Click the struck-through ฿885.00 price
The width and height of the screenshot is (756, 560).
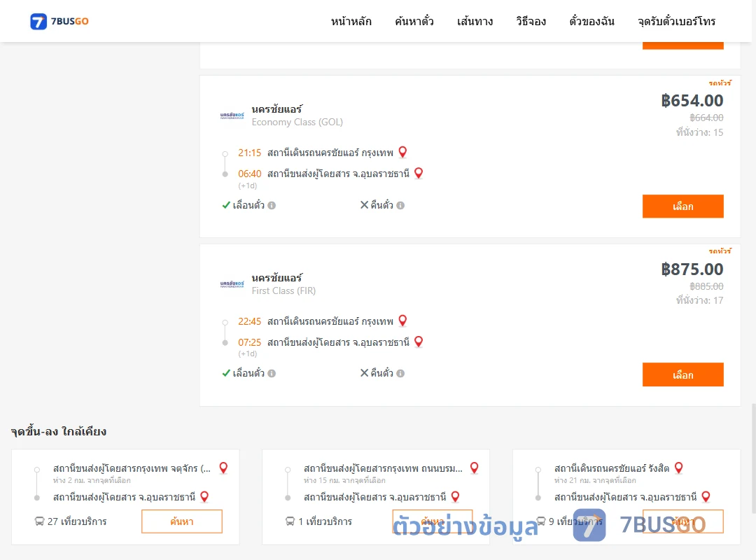[706, 286]
